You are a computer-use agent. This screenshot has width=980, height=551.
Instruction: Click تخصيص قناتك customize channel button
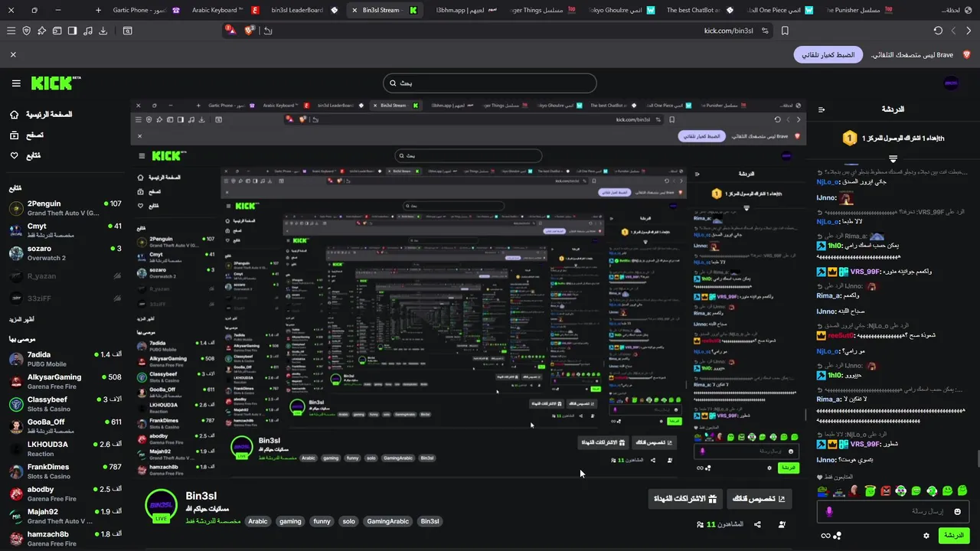click(759, 499)
